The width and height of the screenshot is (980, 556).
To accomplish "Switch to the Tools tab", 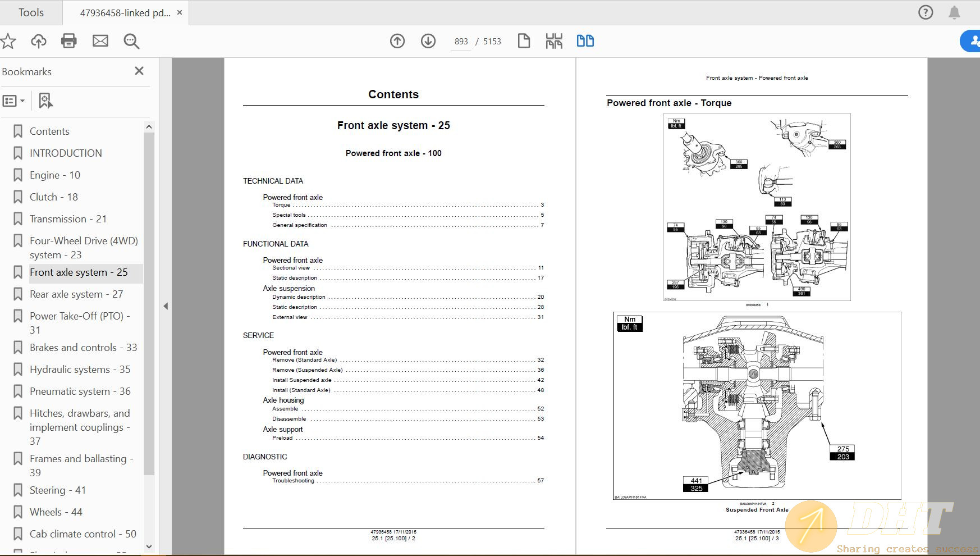I will coord(31,12).
